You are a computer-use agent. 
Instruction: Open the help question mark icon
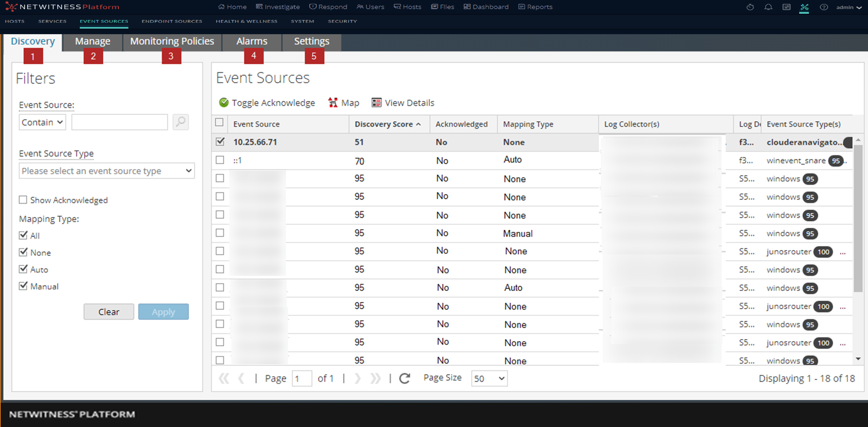[x=823, y=7]
